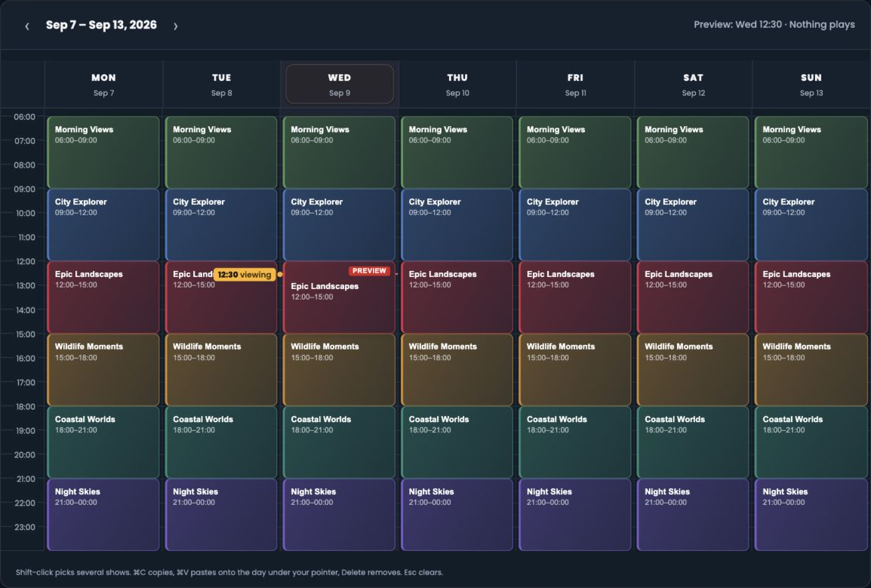Screen dimensions: 871x588
Task: Select Friday's Morning Views show
Action: 575,152
